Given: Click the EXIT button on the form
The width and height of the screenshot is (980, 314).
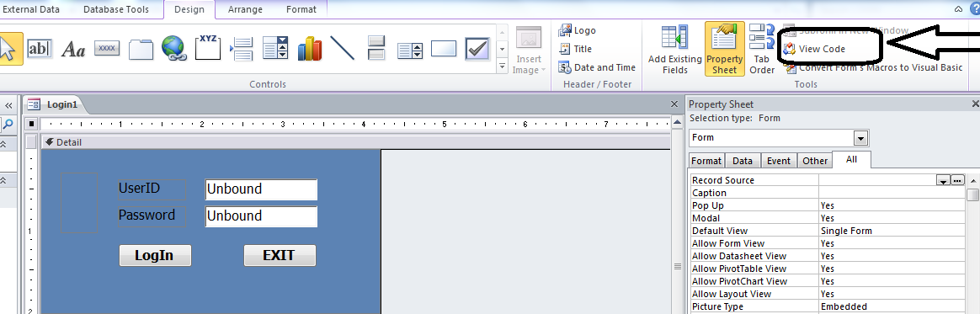Looking at the screenshot, I should (280, 255).
